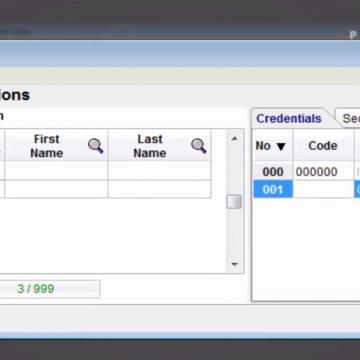Click the scroll down arrow of user list
The width and height of the screenshot is (360, 360).
point(234,264)
